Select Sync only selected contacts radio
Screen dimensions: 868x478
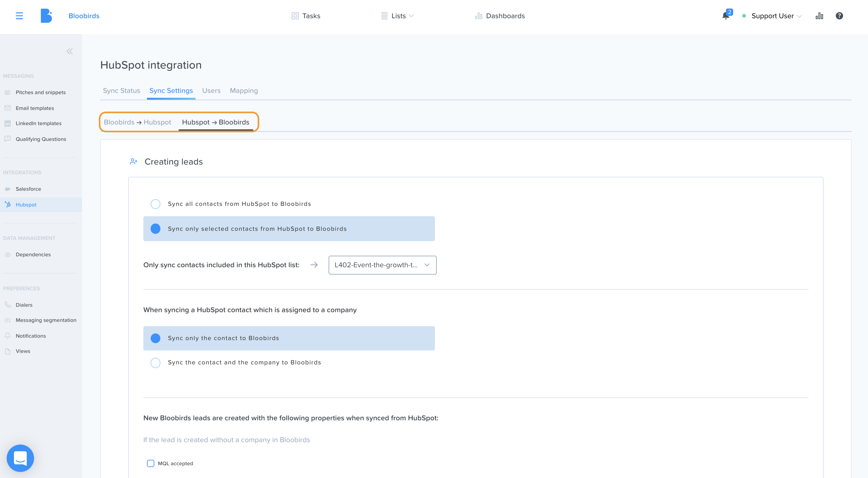click(x=155, y=229)
